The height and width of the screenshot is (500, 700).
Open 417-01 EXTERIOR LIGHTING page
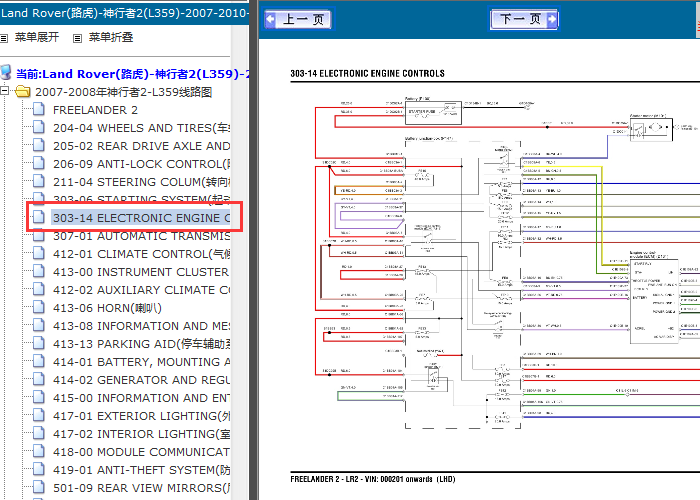pos(142,416)
